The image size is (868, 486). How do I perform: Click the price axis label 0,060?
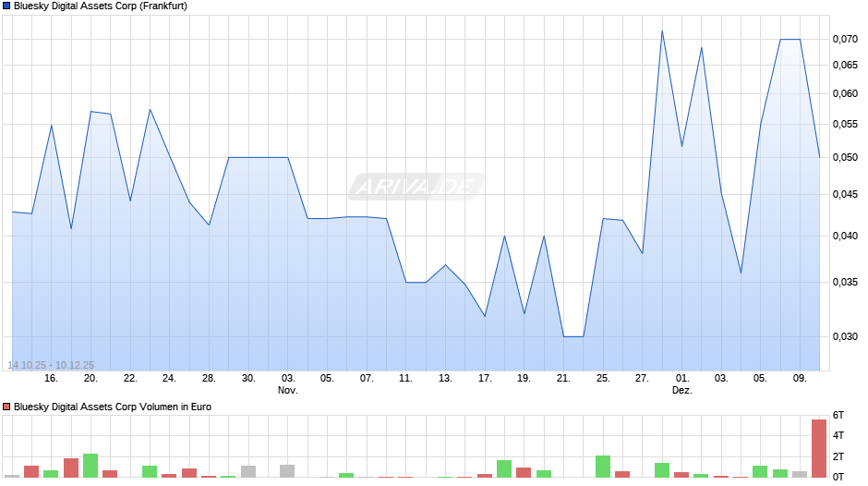pyautogui.click(x=845, y=93)
